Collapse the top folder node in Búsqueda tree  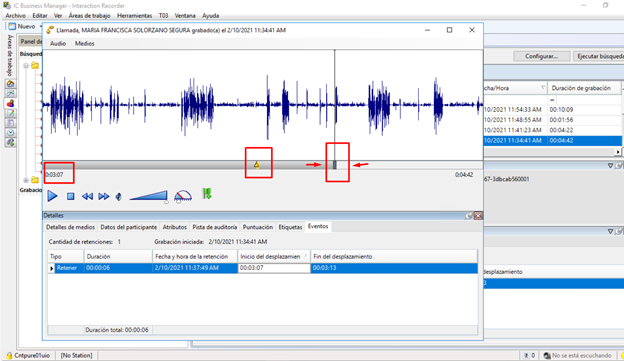point(26,66)
